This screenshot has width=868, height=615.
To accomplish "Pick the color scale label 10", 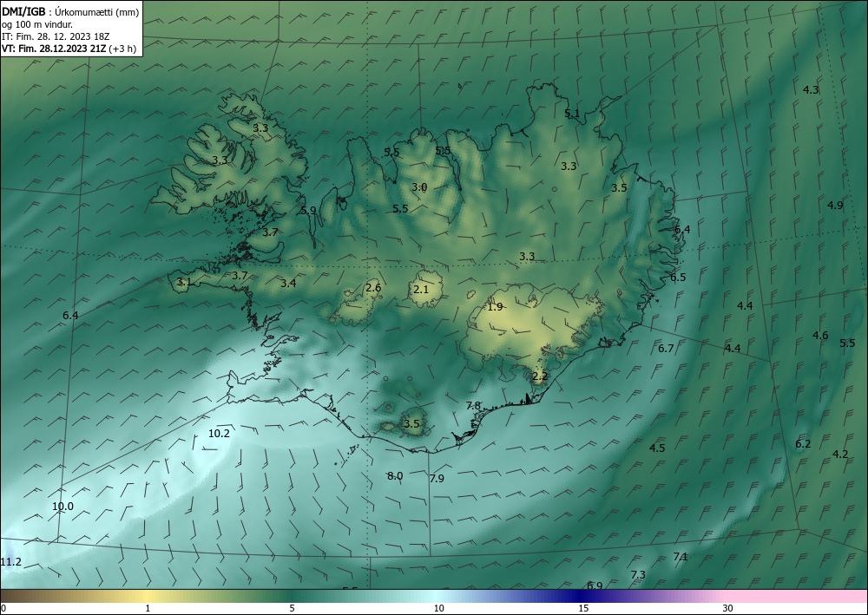I will pyautogui.click(x=438, y=608).
